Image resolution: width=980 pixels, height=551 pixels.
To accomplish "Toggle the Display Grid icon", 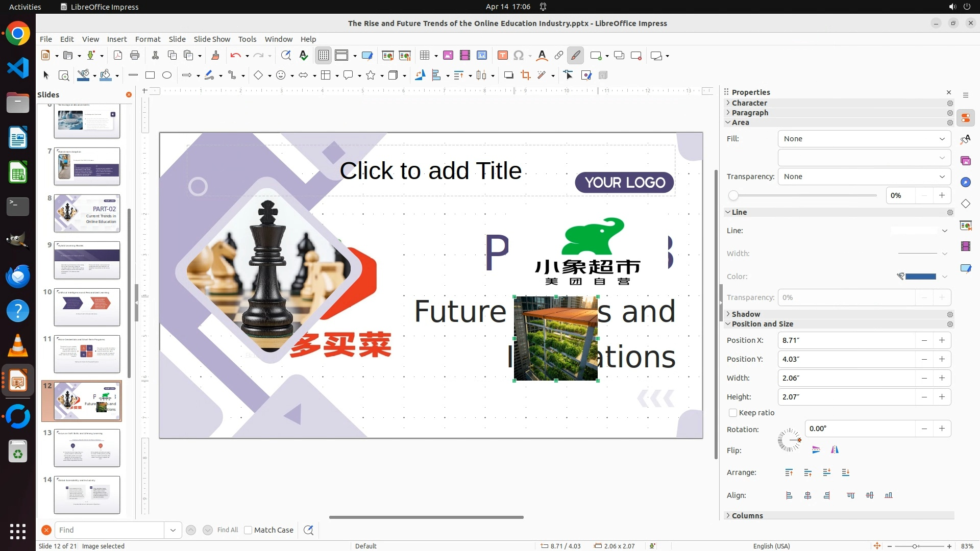I will pos(324,56).
